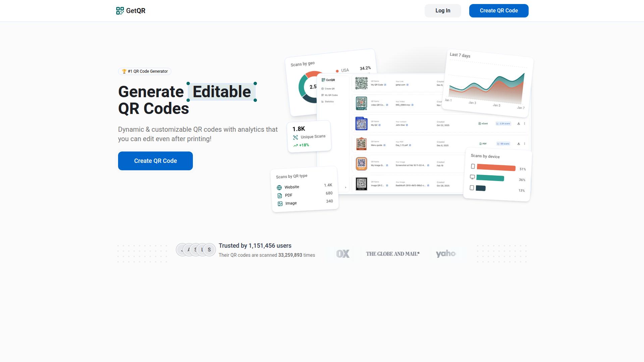Click the desktop monitor icon in Scans by device
This screenshot has height=362, width=644.
(x=473, y=177)
